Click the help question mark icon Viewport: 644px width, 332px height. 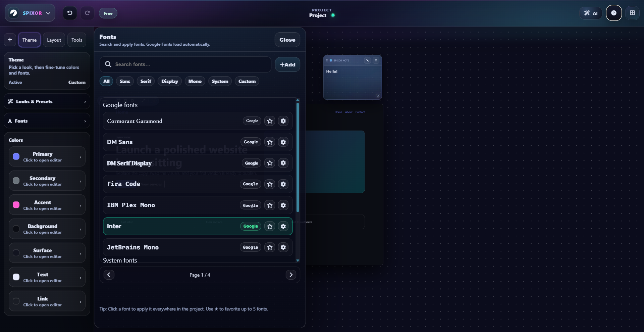(614, 13)
